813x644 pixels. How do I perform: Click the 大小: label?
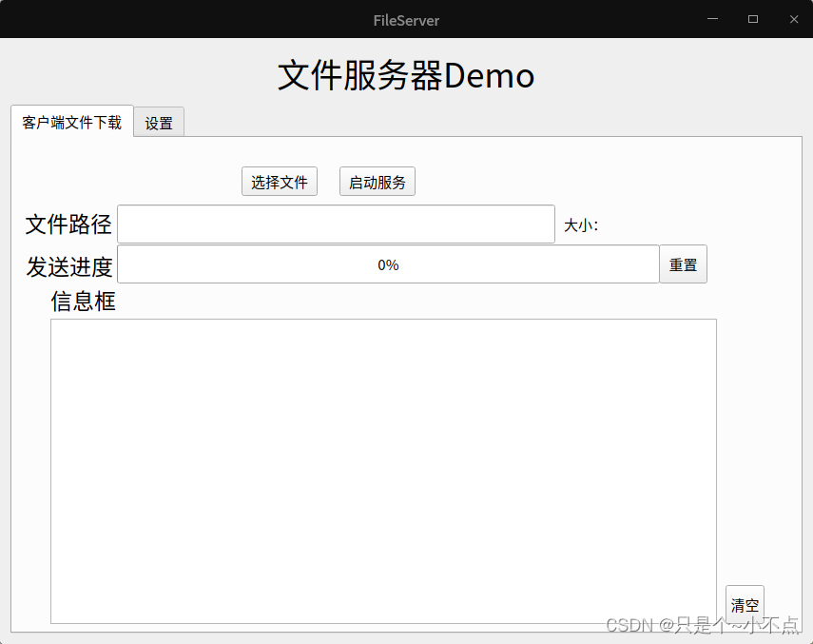581,225
